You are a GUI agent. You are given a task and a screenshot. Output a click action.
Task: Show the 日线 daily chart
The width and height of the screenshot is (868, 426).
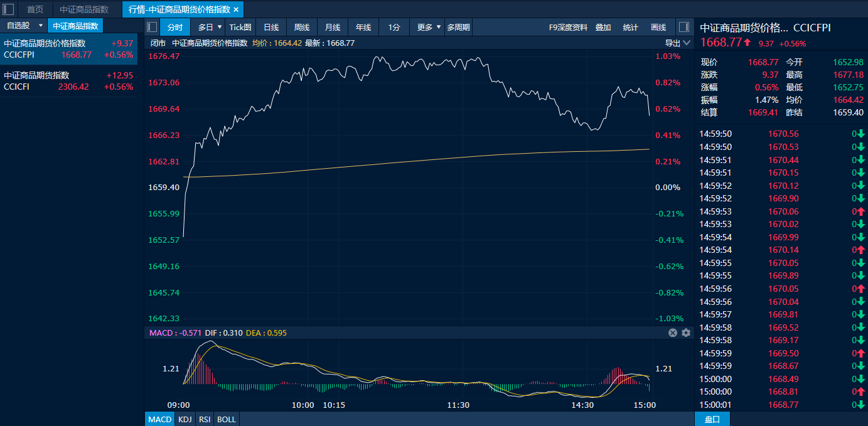pos(271,27)
